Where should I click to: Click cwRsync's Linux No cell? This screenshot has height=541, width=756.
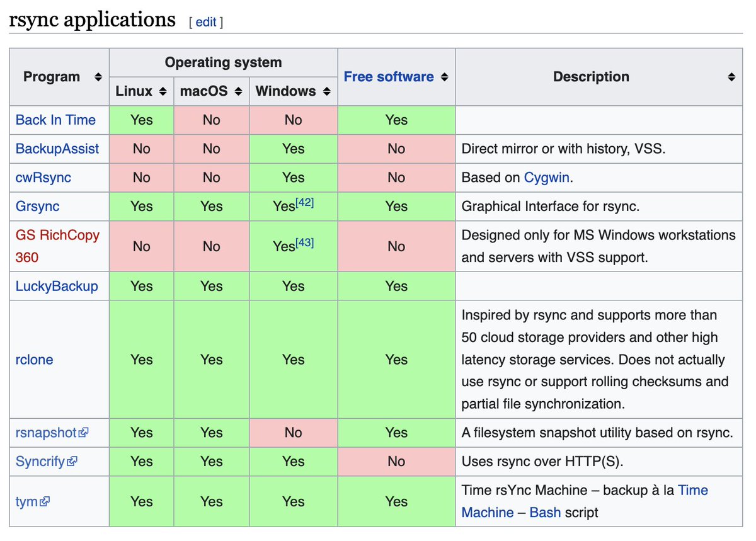pos(142,178)
